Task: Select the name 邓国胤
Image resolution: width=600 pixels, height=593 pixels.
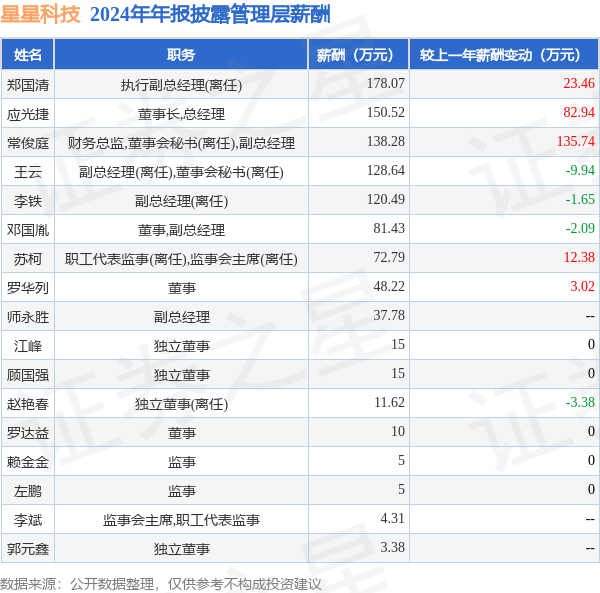Action: point(28,230)
